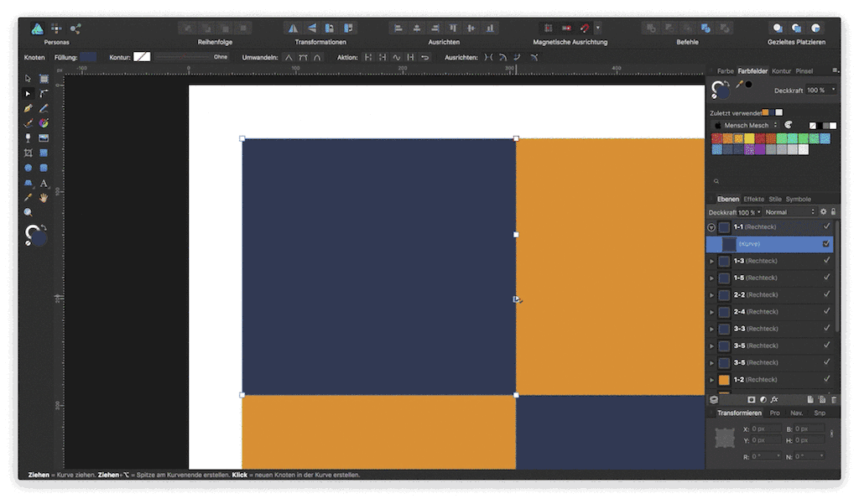This screenshot has width=859, height=504.
Task: Switch to the Effekte tab
Action: [x=753, y=199]
